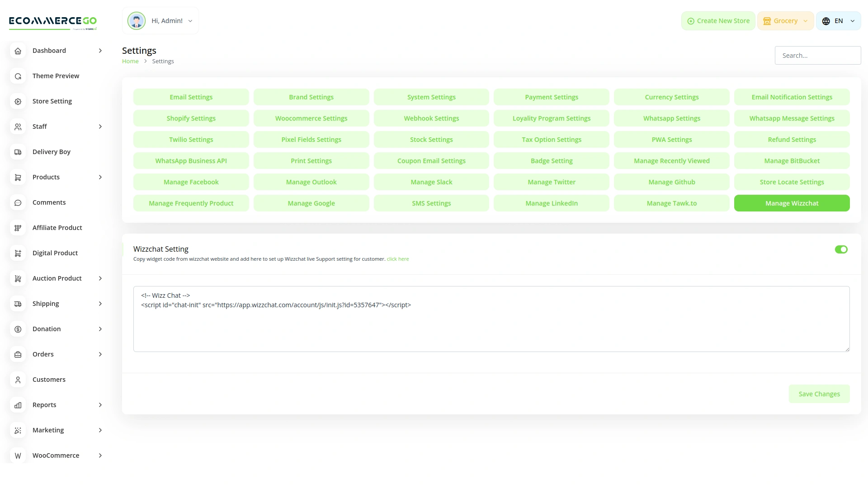Open the Grocery store dropdown

[785, 20]
